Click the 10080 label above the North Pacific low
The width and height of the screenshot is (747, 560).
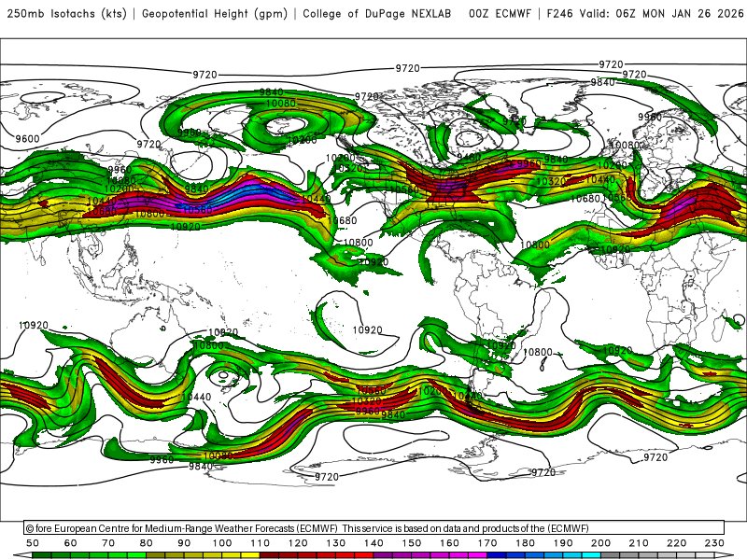tap(281, 104)
